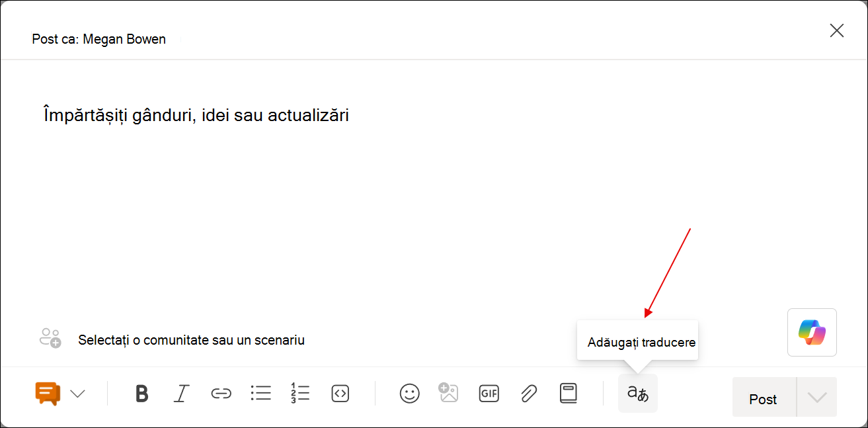Start a bulleted list
This screenshot has height=428, width=868.
pos(261,394)
